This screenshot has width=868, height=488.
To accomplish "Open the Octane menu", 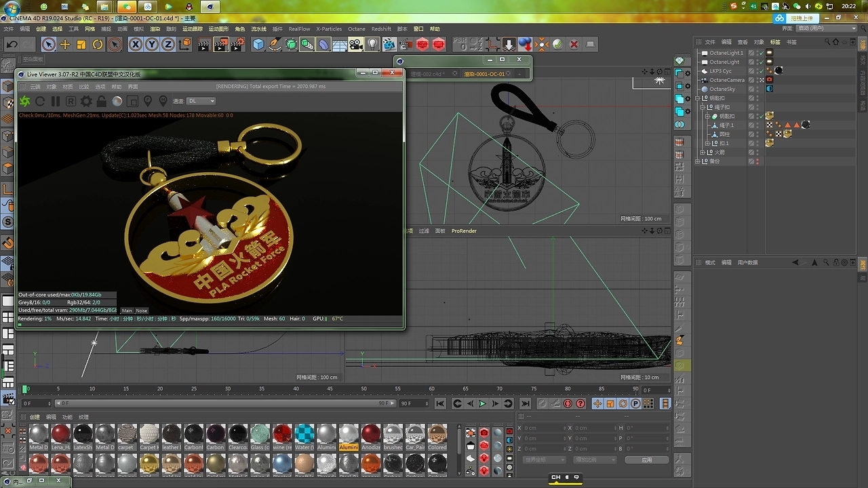I will [356, 29].
